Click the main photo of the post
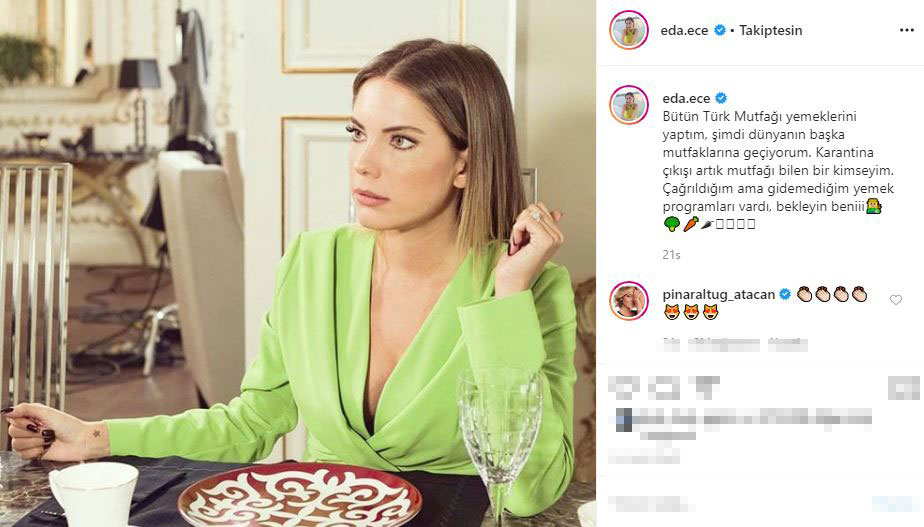 pos(298,264)
